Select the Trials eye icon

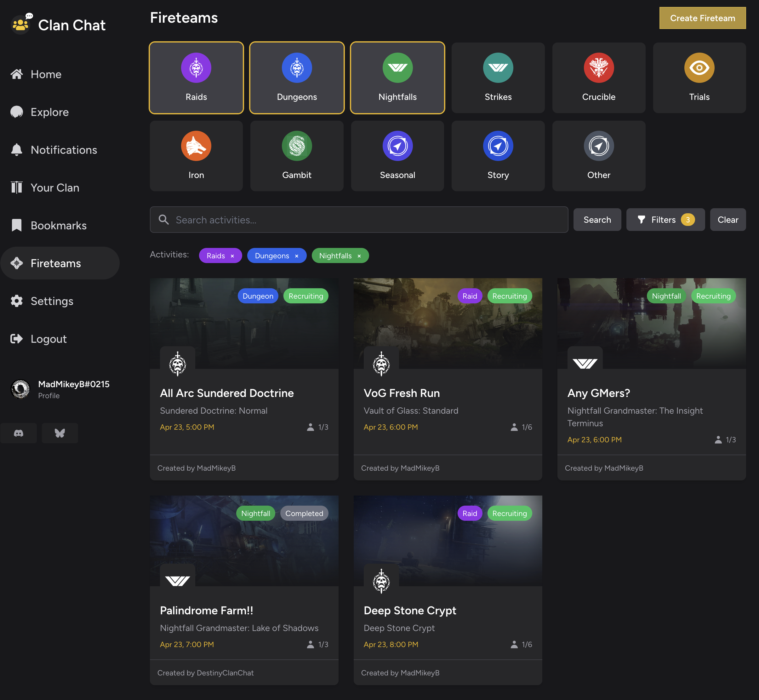(x=699, y=68)
